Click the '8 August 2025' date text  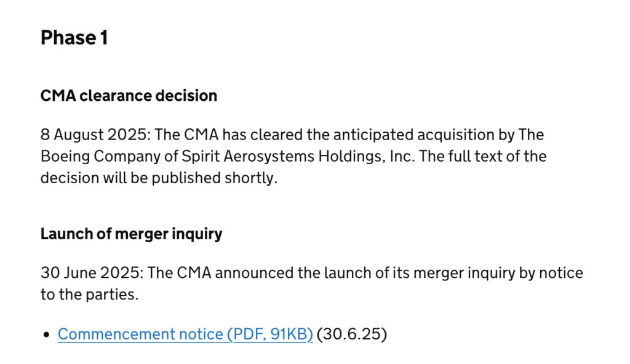94,135
